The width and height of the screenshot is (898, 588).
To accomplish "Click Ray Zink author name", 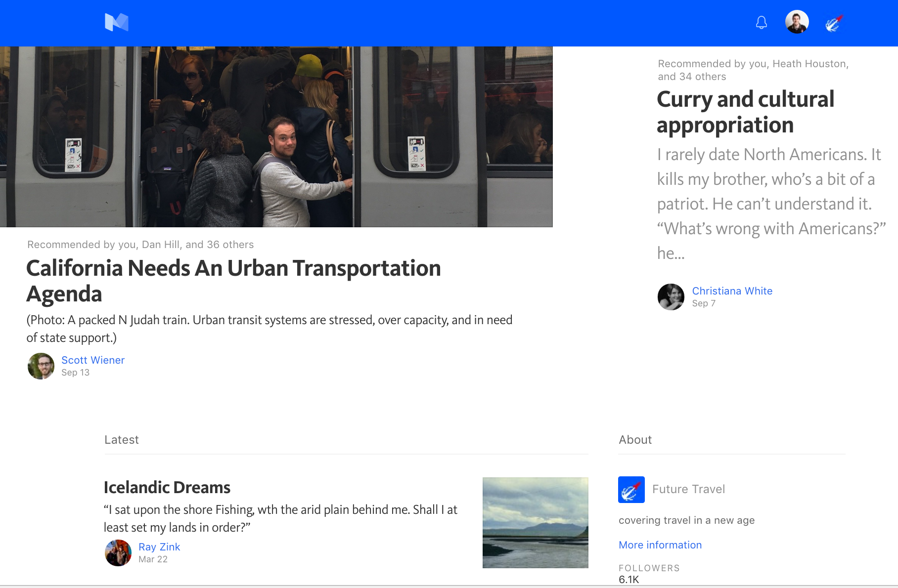I will click(x=159, y=547).
